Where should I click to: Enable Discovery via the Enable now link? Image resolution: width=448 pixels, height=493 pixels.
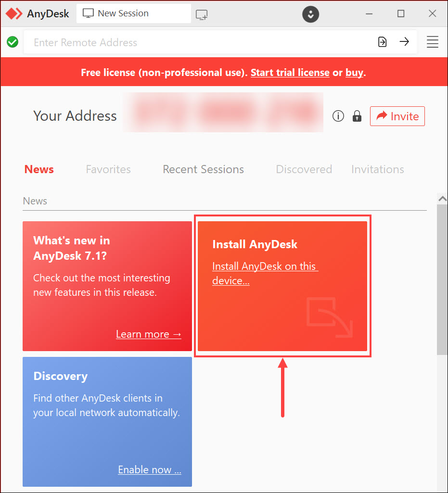[x=150, y=470]
